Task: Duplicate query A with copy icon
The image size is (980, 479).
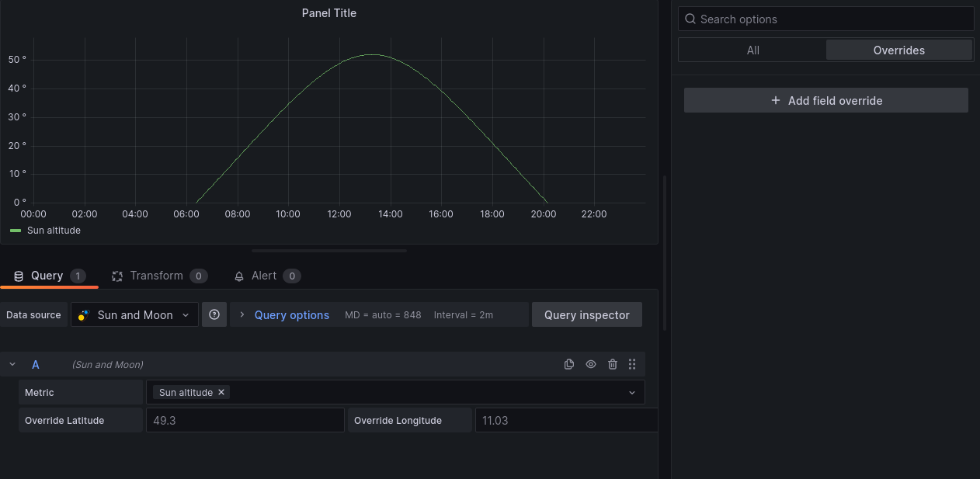Action: 569,364
